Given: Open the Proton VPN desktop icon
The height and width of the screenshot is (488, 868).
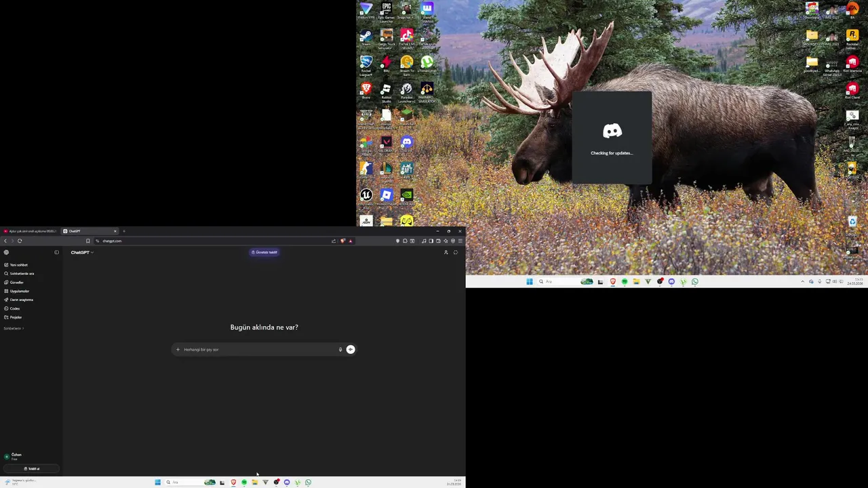Looking at the screenshot, I should [x=366, y=11].
